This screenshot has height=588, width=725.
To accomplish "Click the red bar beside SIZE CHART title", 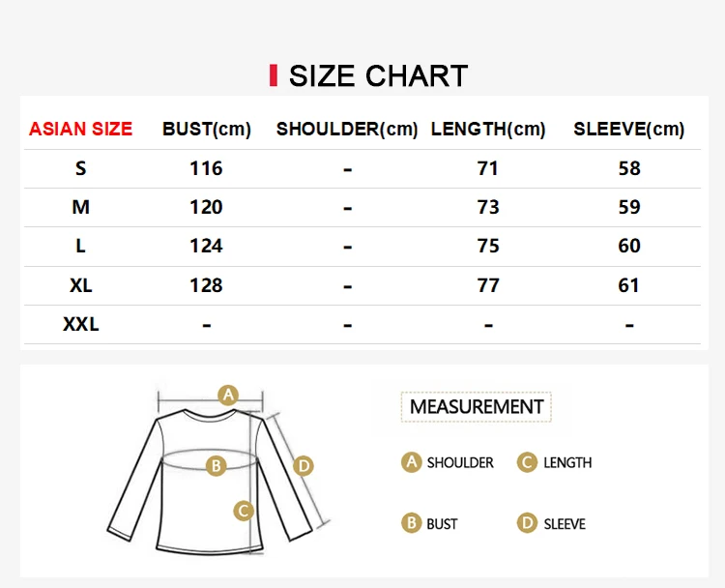I will click(274, 75).
